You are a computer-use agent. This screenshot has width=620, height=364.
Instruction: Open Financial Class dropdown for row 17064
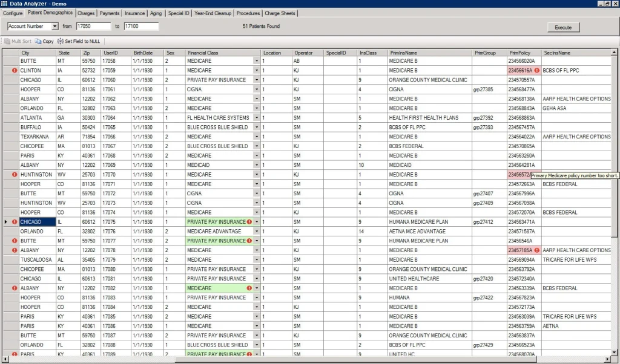point(257,118)
